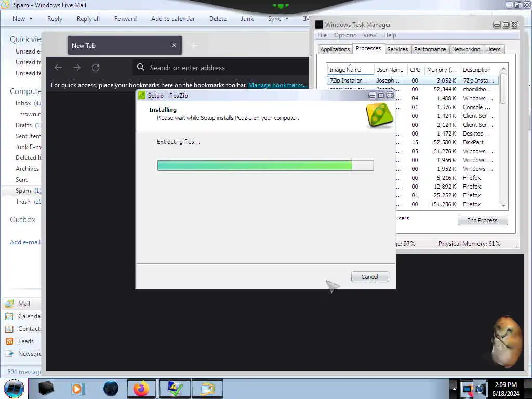
Task: Click Add to calendar in Mail
Action: (173, 19)
